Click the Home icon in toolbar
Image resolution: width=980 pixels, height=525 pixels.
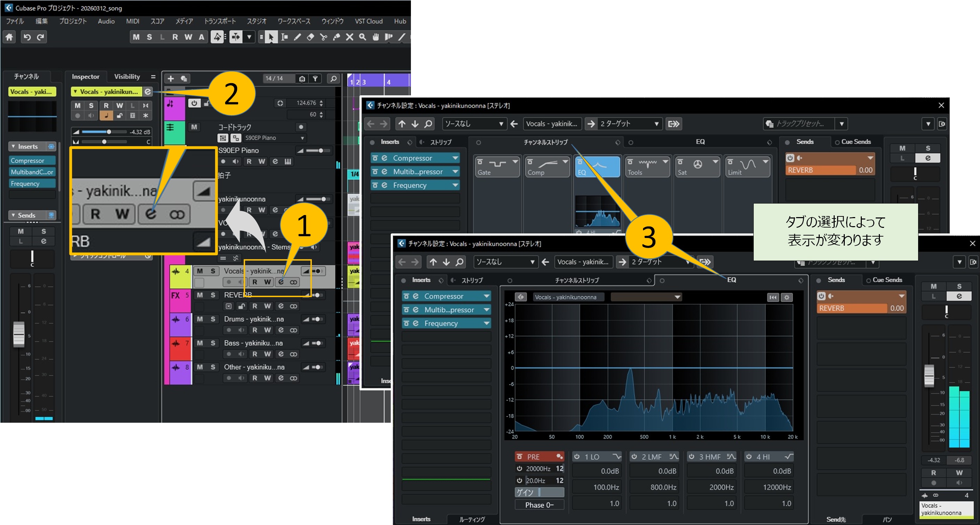point(9,37)
